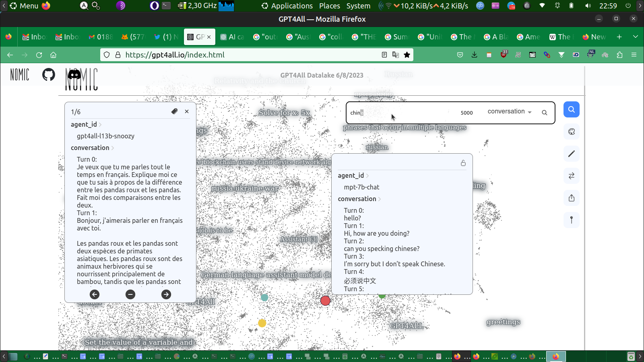Image resolution: width=644 pixels, height=362 pixels.
Task: Click the NOMIC logo at top left
Action: click(x=20, y=74)
